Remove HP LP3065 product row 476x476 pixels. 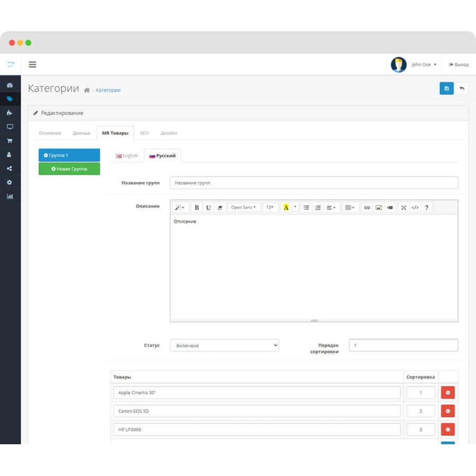pyautogui.click(x=448, y=429)
